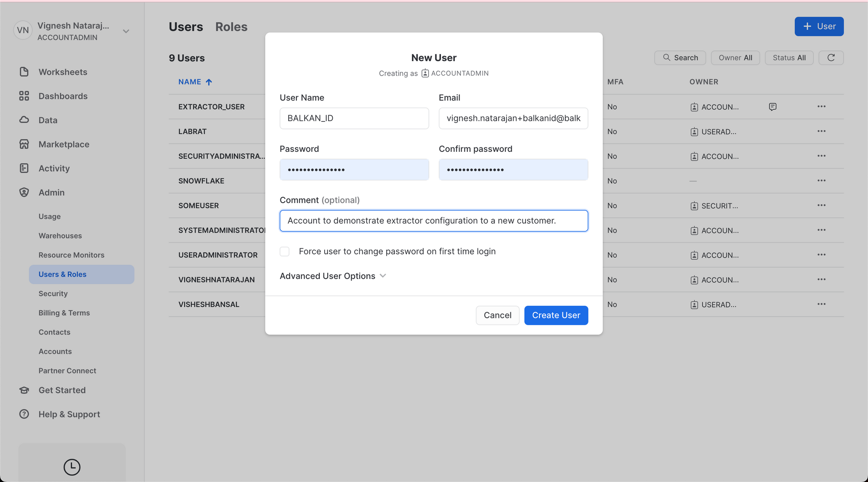Open Data via the cloud icon

point(24,120)
